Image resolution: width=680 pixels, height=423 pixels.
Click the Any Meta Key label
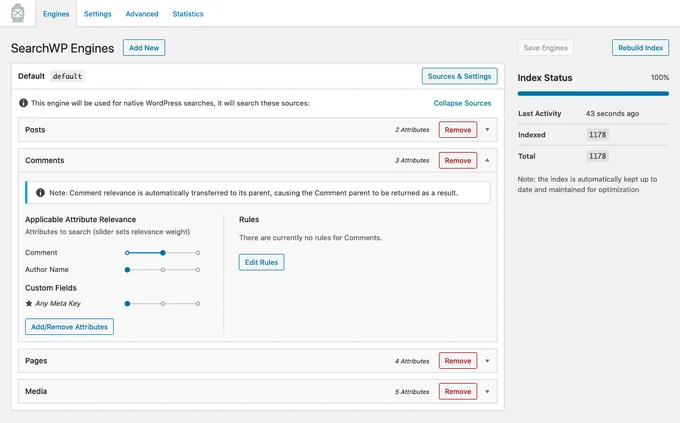pyautogui.click(x=58, y=304)
